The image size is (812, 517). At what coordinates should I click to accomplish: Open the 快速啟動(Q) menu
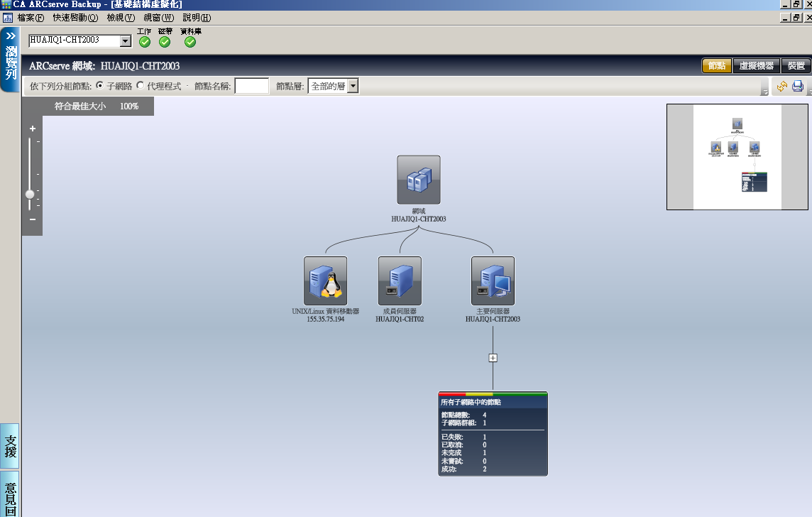point(75,18)
